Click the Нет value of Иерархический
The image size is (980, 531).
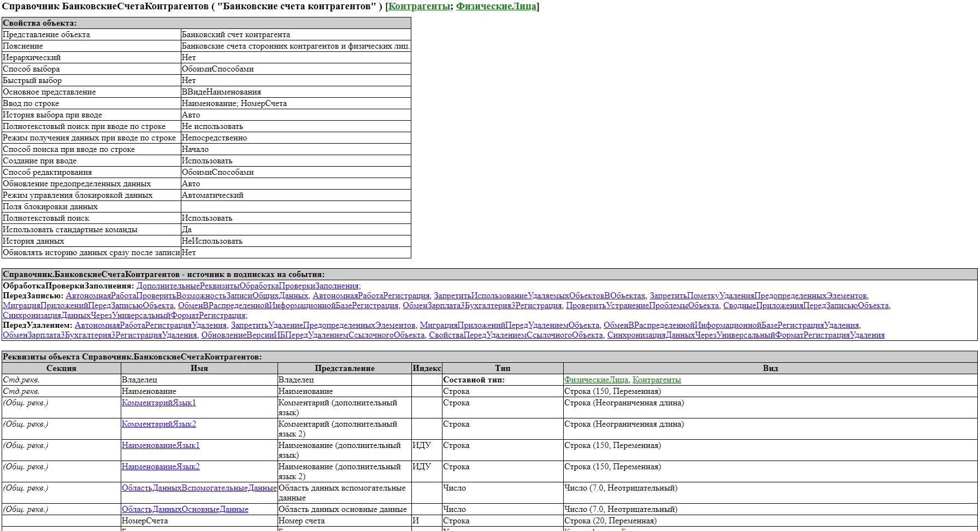click(x=296, y=57)
